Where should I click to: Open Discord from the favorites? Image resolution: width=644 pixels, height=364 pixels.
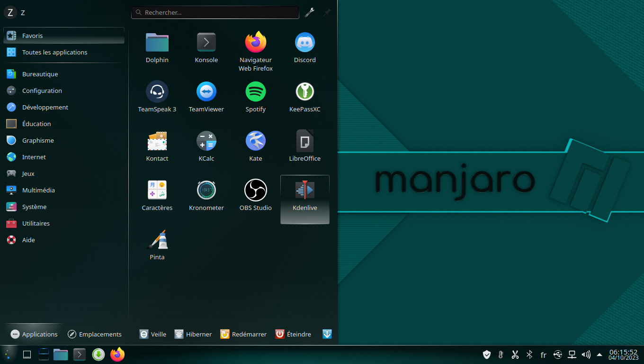(305, 48)
